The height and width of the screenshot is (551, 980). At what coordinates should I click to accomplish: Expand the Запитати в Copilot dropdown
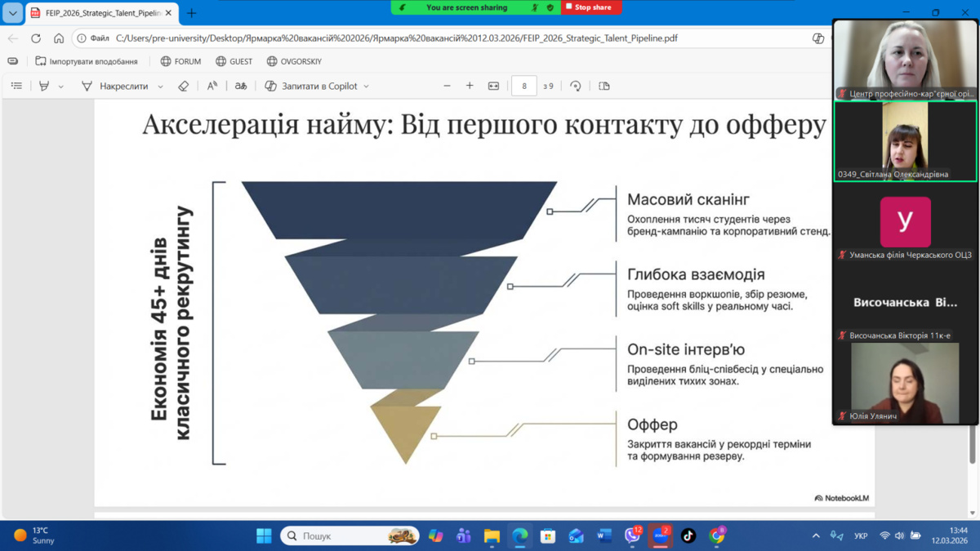(x=366, y=87)
